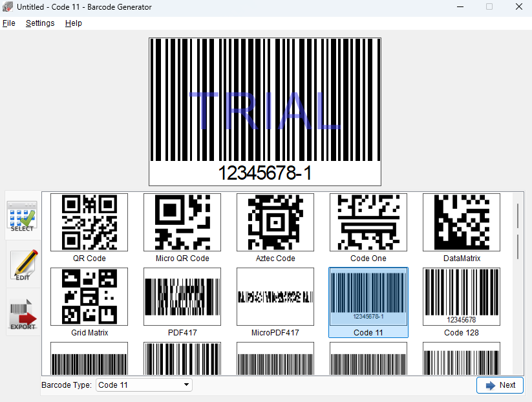This screenshot has width=532, height=402.
Task: Pick the Micro QR Code symbol
Action: [182, 222]
